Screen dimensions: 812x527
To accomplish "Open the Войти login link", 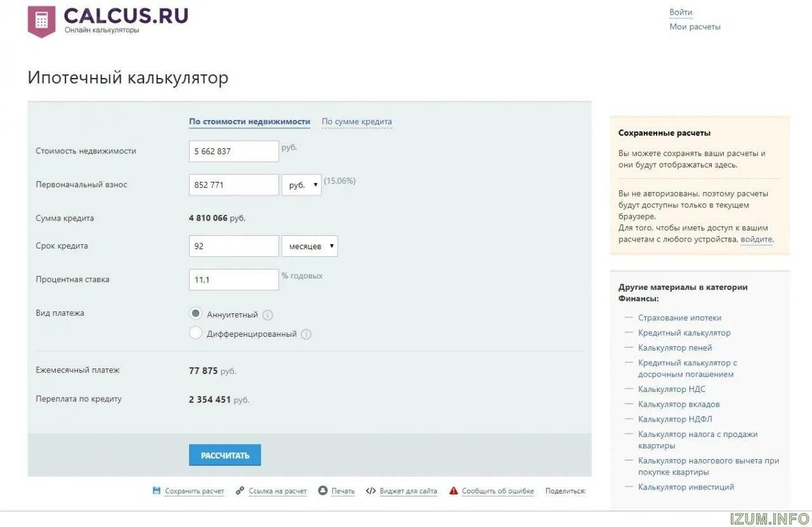I will [681, 12].
